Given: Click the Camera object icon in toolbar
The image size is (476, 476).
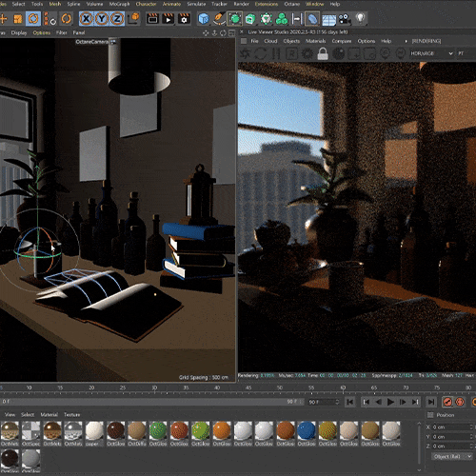Looking at the screenshot, I should [345, 19].
